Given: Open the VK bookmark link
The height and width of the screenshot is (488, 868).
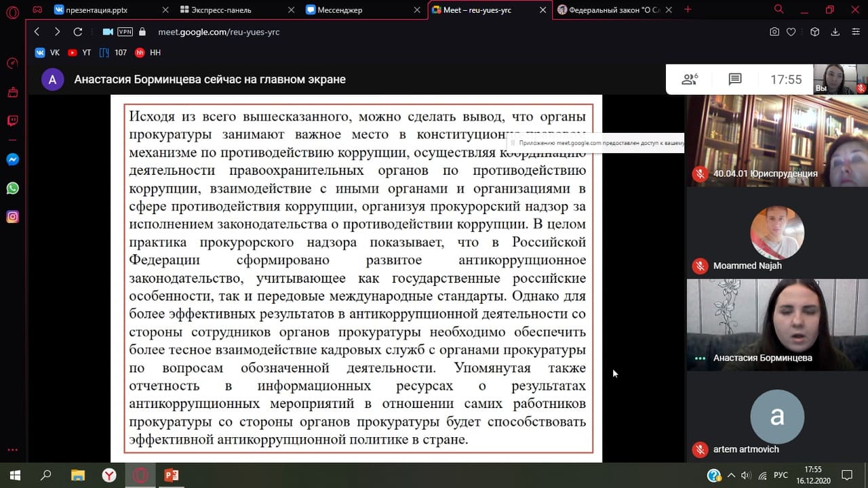Looking at the screenshot, I should tap(47, 52).
